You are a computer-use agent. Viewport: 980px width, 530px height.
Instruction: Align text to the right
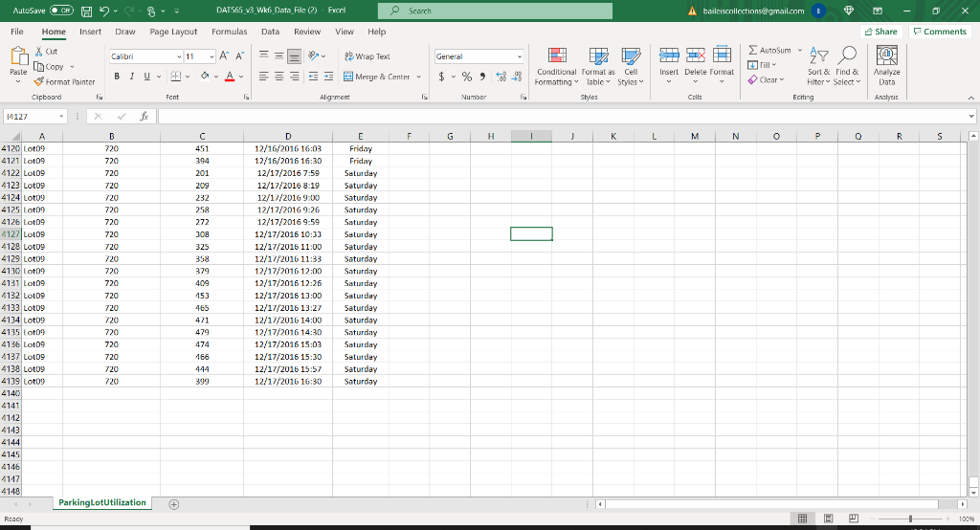click(295, 77)
